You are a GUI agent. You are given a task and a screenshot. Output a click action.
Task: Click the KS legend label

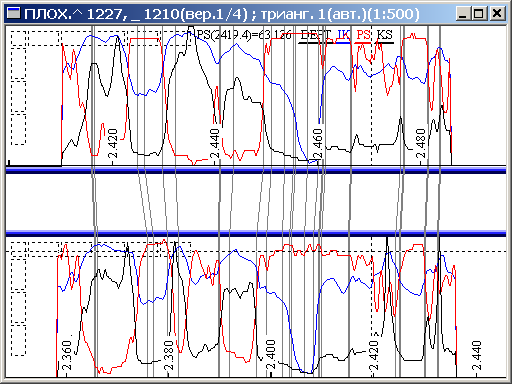tap(384, 35)
